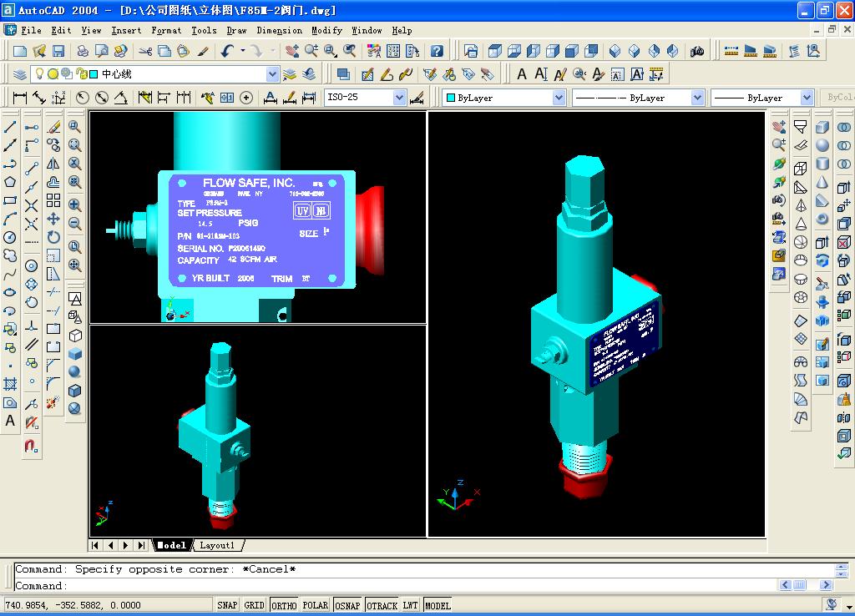
Task: Select the Multiline Text A tool
Action: (x=10, y=421)
